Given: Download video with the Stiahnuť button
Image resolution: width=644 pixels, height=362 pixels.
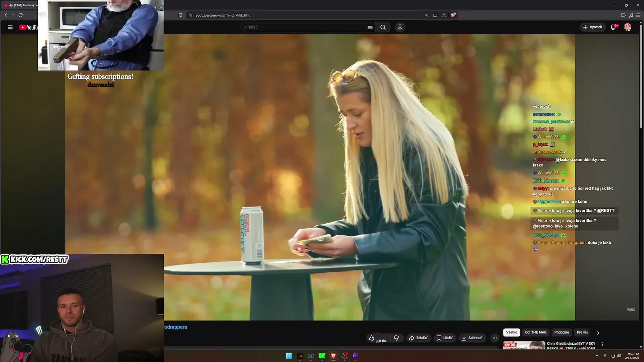Looking at the screenshot, I should [472, 338].
